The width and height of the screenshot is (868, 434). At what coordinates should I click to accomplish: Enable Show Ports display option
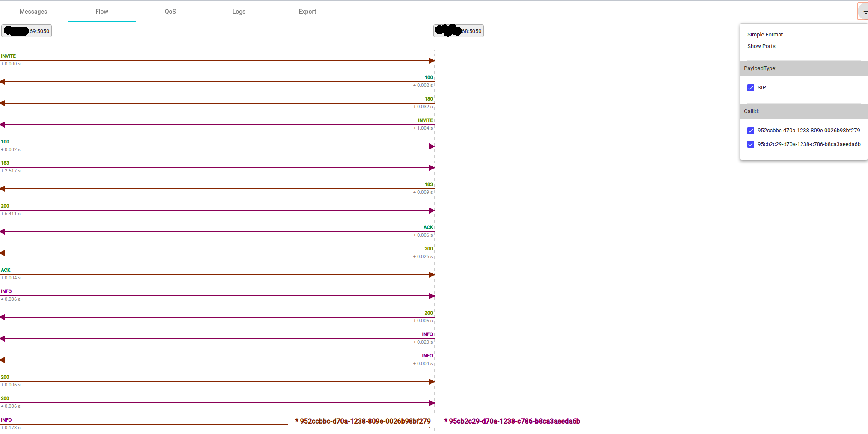point(761,46)
